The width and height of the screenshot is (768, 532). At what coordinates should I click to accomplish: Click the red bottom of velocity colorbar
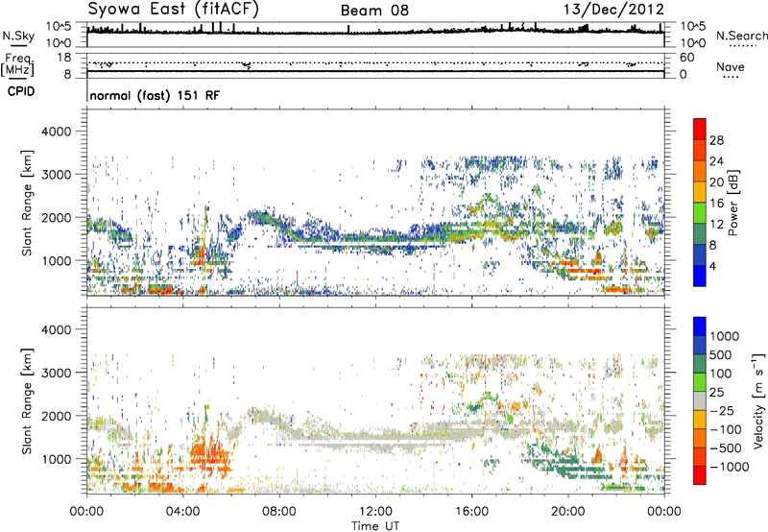point(700,475)
